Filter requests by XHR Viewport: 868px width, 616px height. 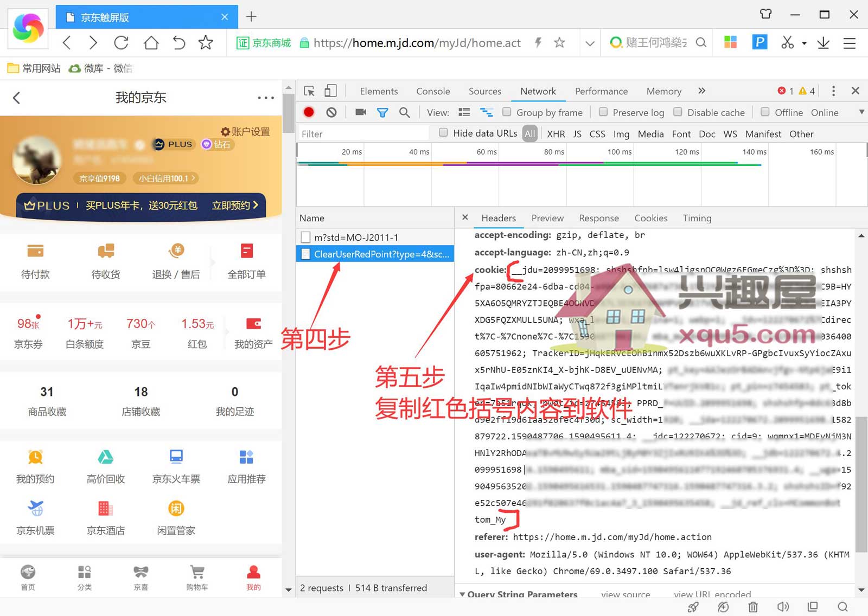[556, 134]
